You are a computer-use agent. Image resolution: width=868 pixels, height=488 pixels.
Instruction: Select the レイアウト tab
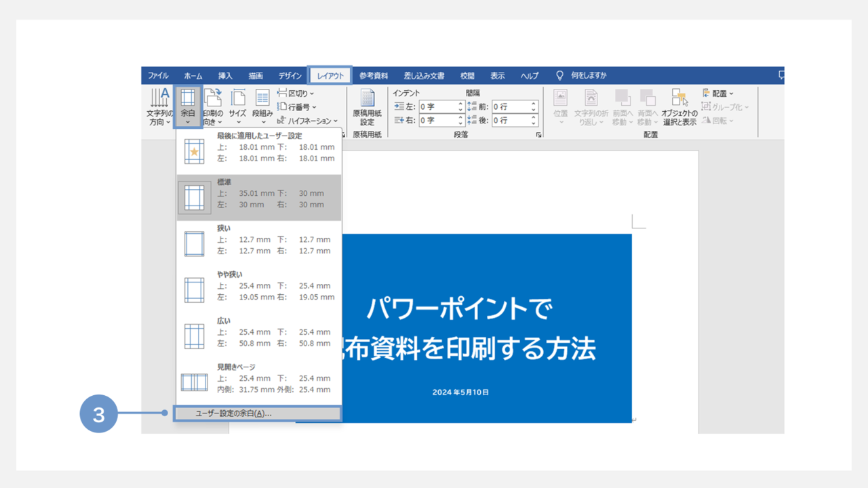coord(330,76)
